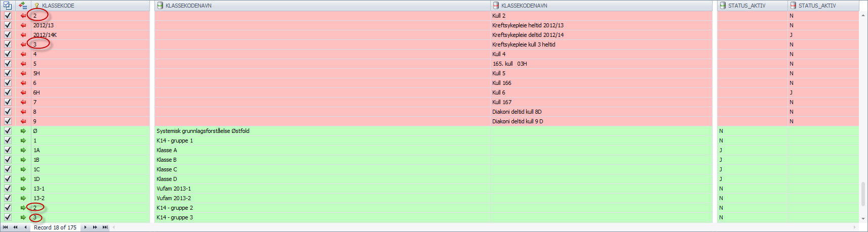Toggle the checkbox in row 1A
Image resolution: width=868 pixels, height=232 pixels.
click(x=8, y=150)
